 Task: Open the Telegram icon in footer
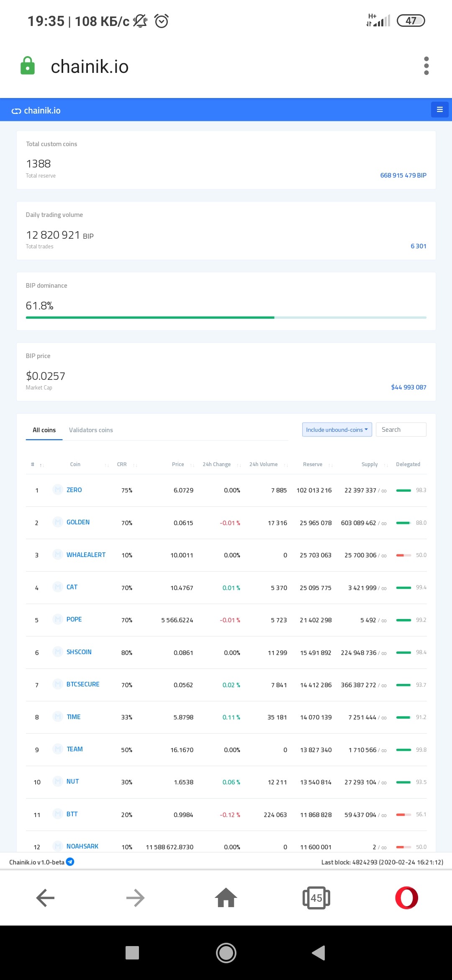[70, 861]
